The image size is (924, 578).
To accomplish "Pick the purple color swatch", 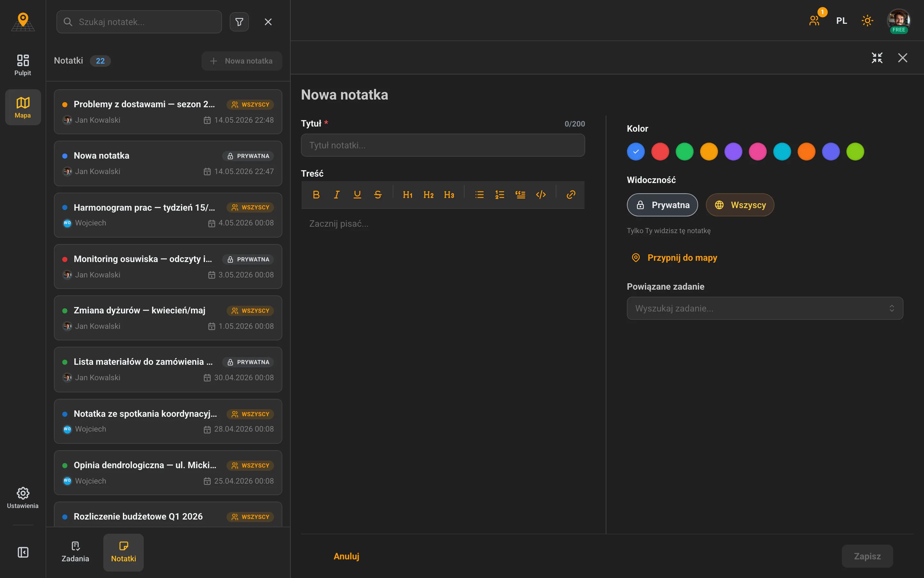I will [x=733, y=152].
